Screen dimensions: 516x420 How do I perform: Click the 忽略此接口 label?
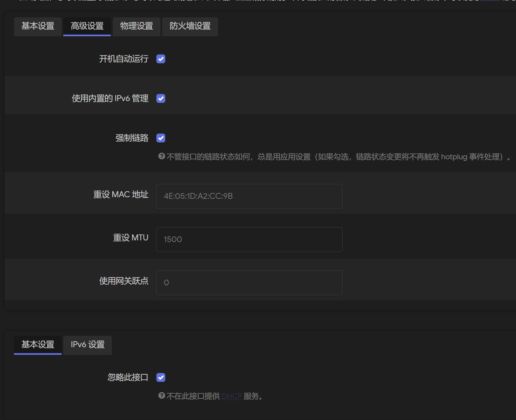(128, 377)
